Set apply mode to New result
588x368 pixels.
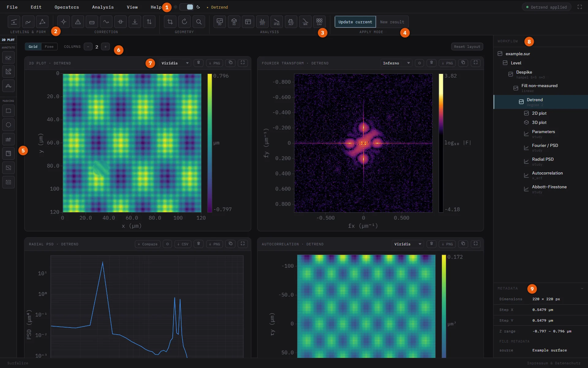(392, 22)
